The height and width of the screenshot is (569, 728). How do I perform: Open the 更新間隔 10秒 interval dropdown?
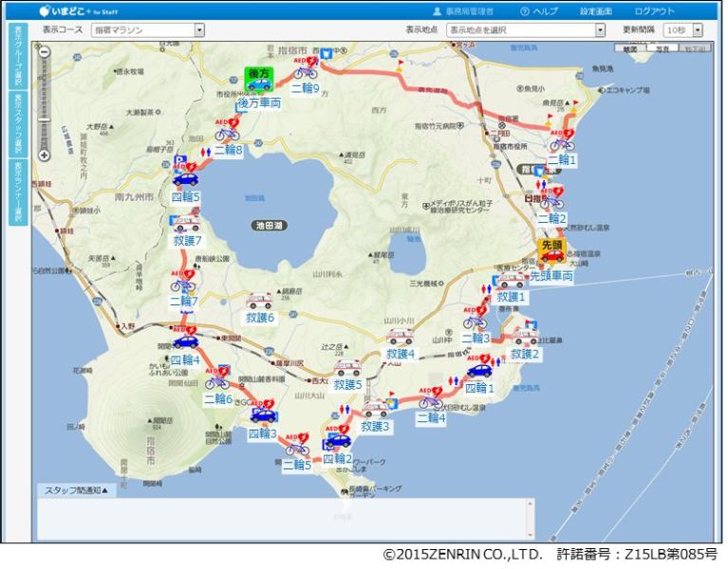click(682, 30)
